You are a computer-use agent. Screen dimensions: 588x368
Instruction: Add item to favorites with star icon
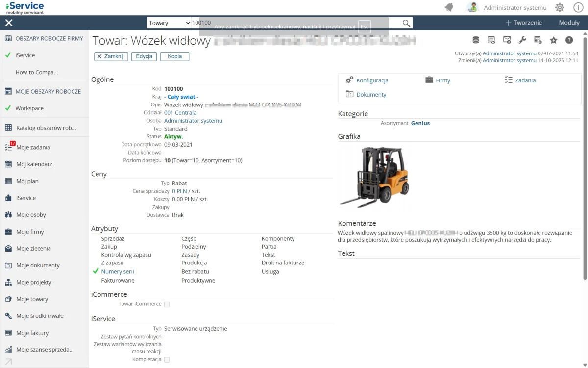point(554,40)
